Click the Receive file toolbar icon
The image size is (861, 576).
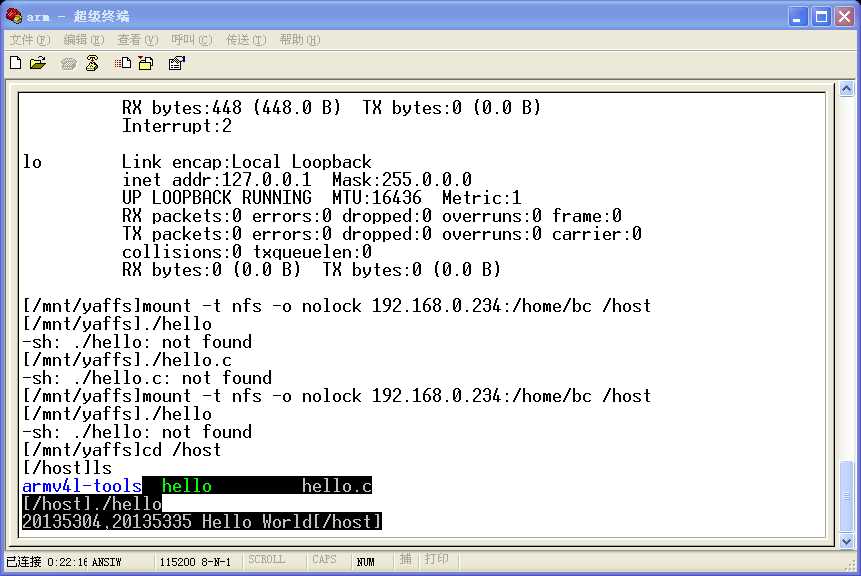146,63
